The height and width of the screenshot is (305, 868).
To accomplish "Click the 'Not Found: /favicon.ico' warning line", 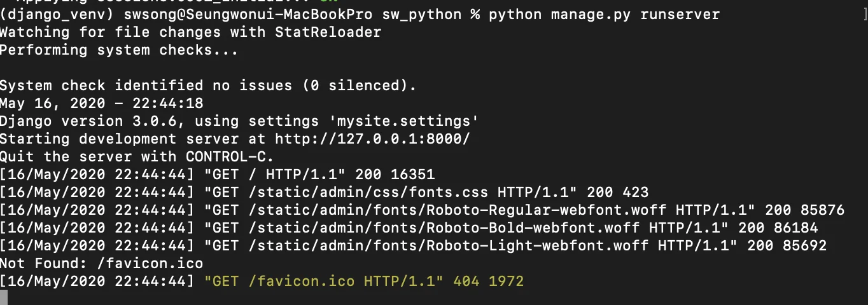I will (102, 263).
